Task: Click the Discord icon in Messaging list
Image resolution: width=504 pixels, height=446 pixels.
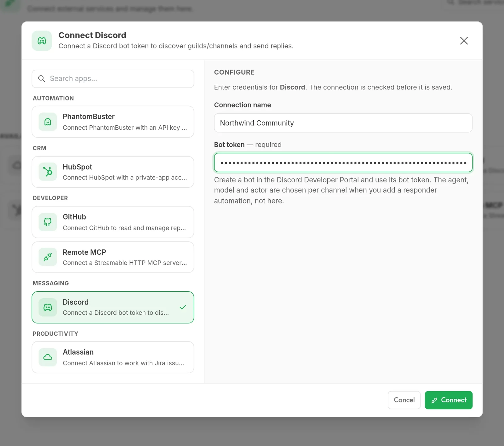Action: click(x=48, y=307)
